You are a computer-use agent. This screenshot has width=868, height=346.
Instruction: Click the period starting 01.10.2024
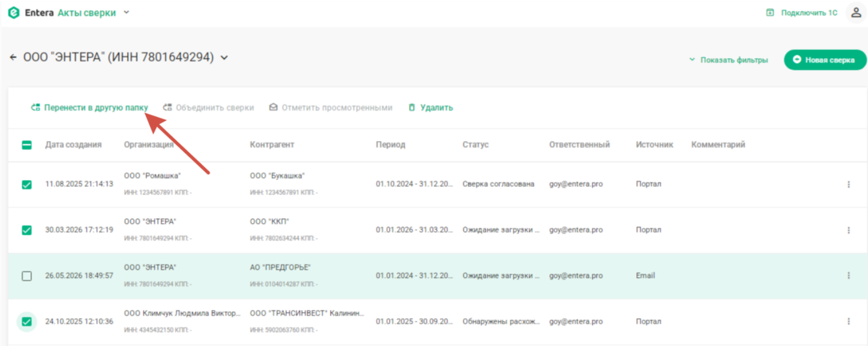415,184
